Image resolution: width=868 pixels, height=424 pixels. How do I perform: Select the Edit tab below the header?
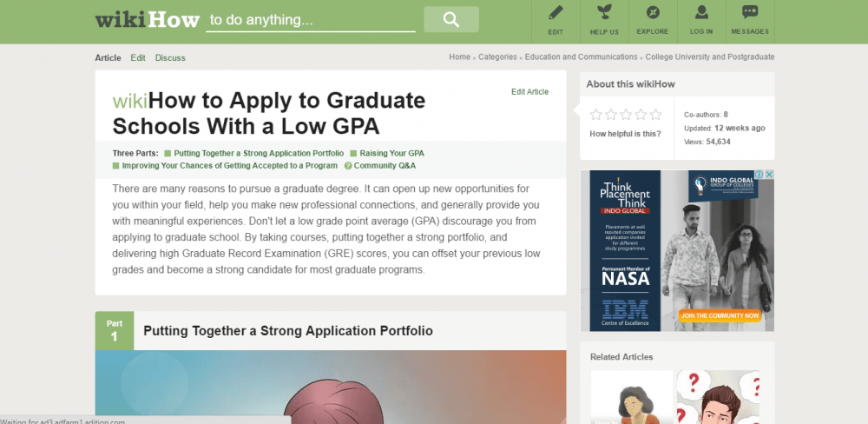(138, 58)
